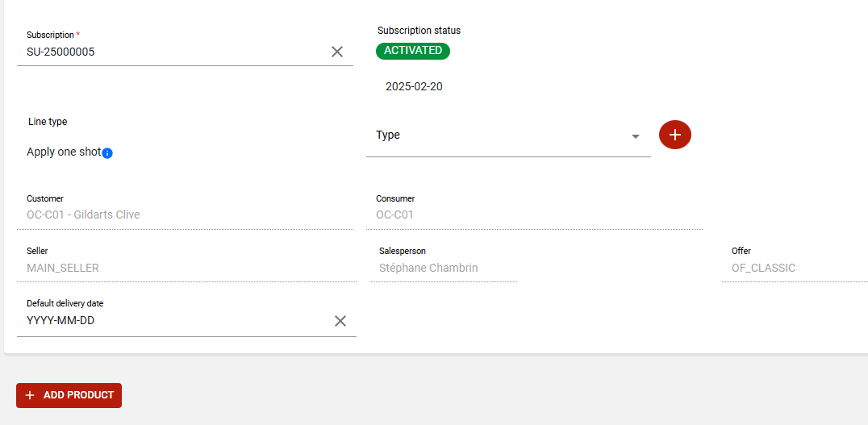Click the 2025-02-20 status date
Screen dimensions: 868x425
pos(414,86)
